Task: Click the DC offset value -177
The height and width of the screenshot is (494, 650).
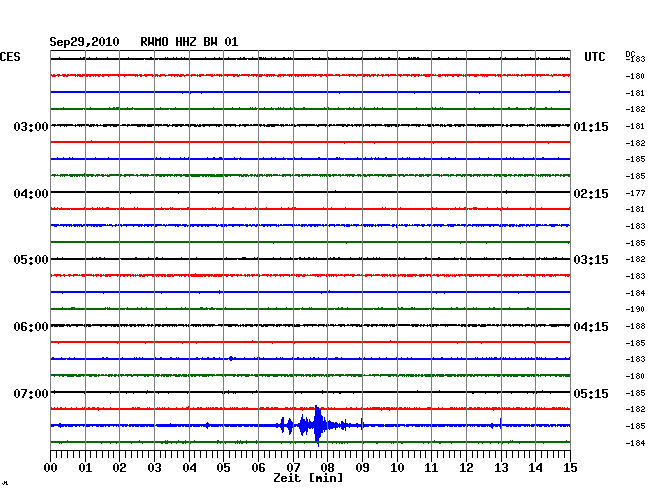Action: tap(635, 193)
